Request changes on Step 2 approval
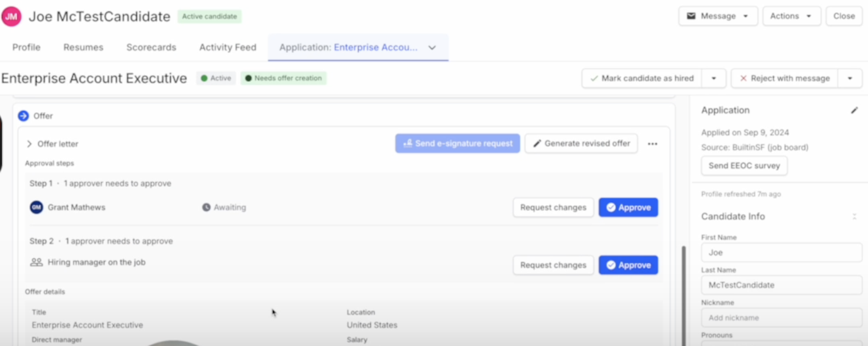The image size is (868, 346). pyautogui.click(x=553, y=265)
